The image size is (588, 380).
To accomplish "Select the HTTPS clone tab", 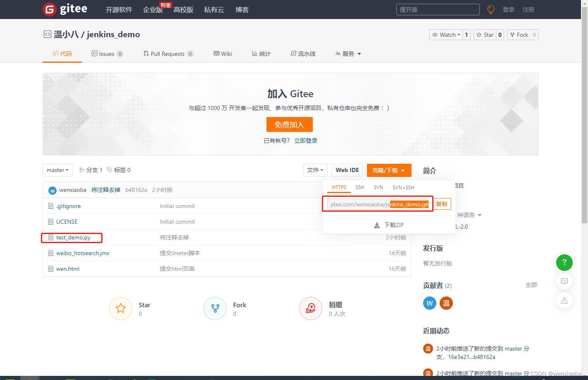I will pos(339,187).
